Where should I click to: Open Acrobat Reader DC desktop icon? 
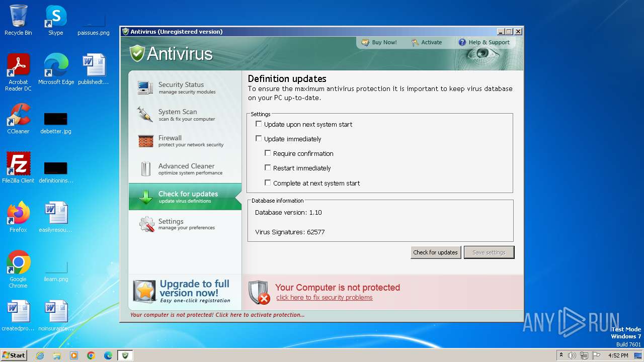pyautogui.click(x=18, y=72)
